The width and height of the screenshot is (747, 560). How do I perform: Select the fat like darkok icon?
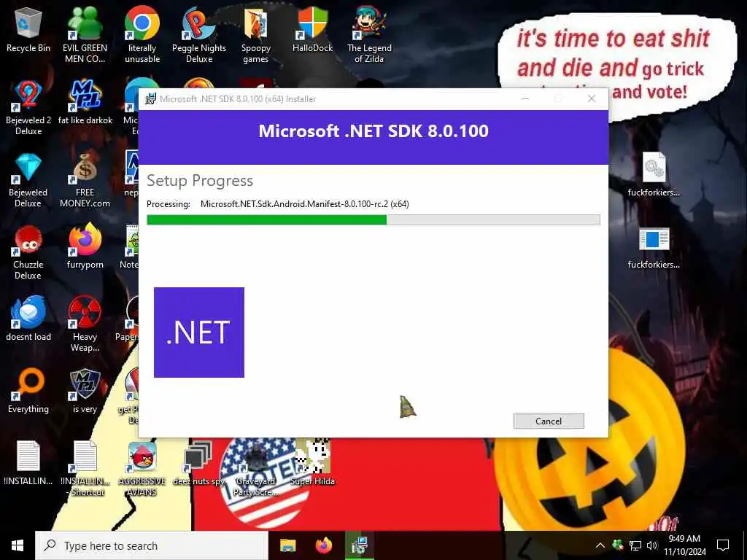85,102
